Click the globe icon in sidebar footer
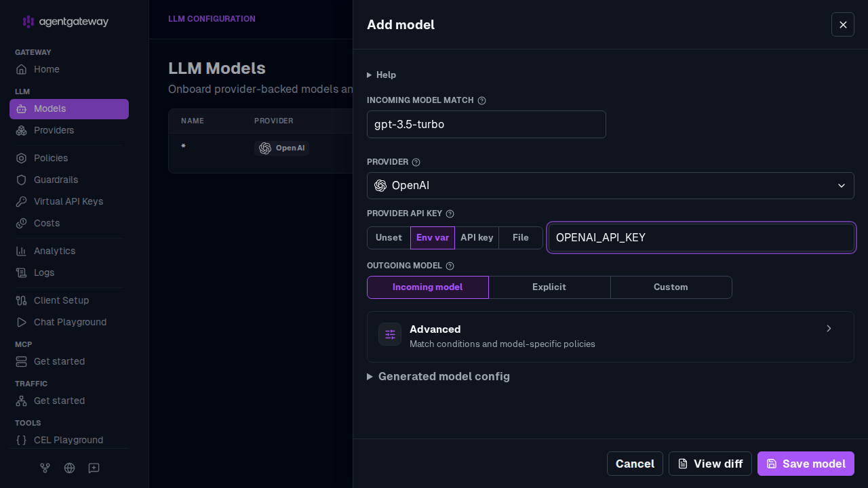 (69, 468)
